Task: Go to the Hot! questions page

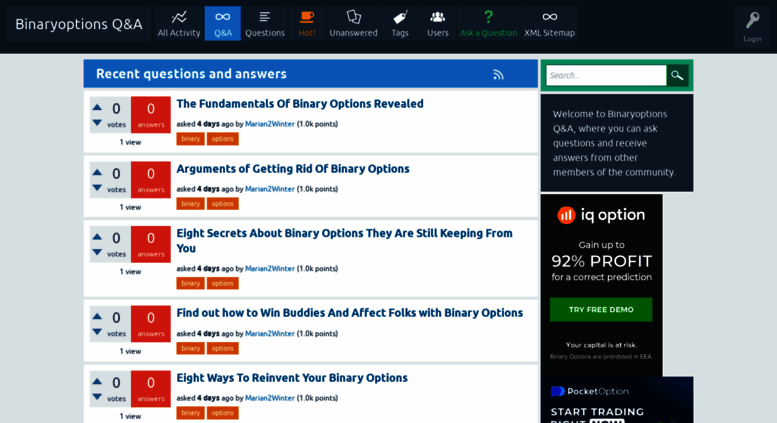Action: 307,23
